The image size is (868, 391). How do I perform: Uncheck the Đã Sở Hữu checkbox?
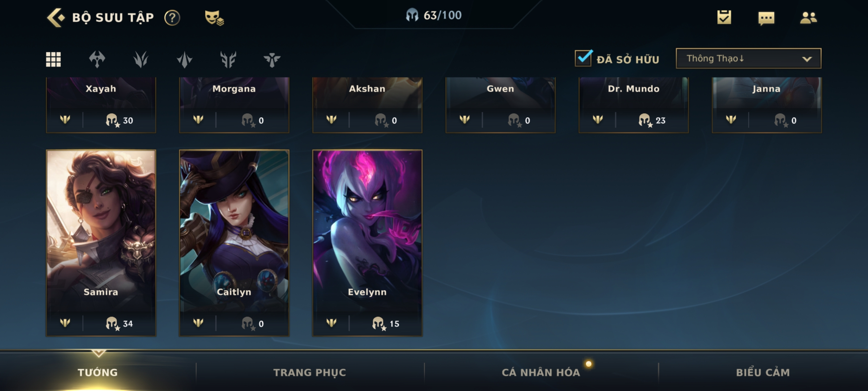tap(583, 58)
